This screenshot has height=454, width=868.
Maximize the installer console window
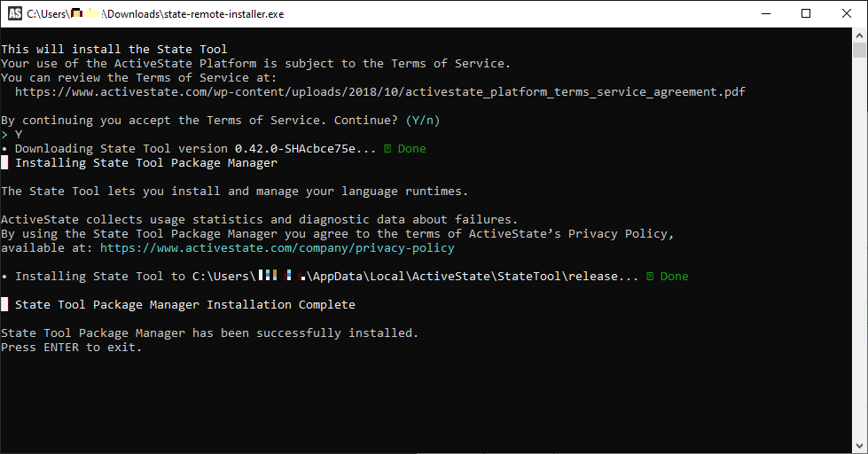coord(806,13)
